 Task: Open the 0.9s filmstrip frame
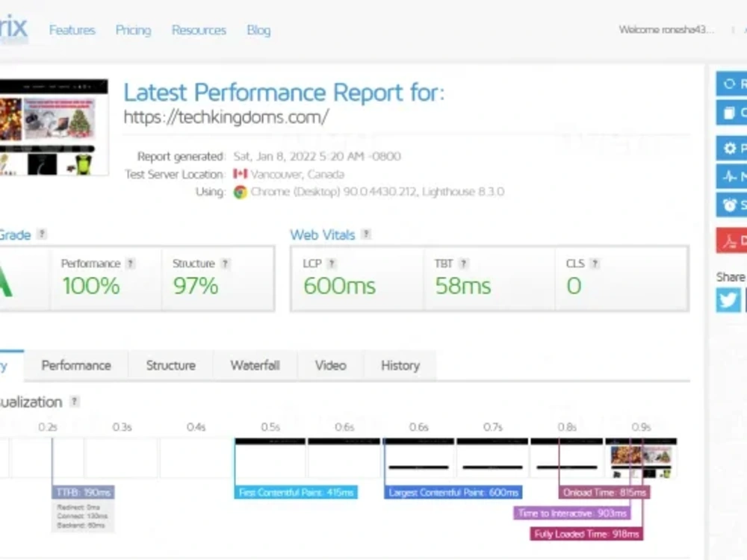click(x=641, y=458)
